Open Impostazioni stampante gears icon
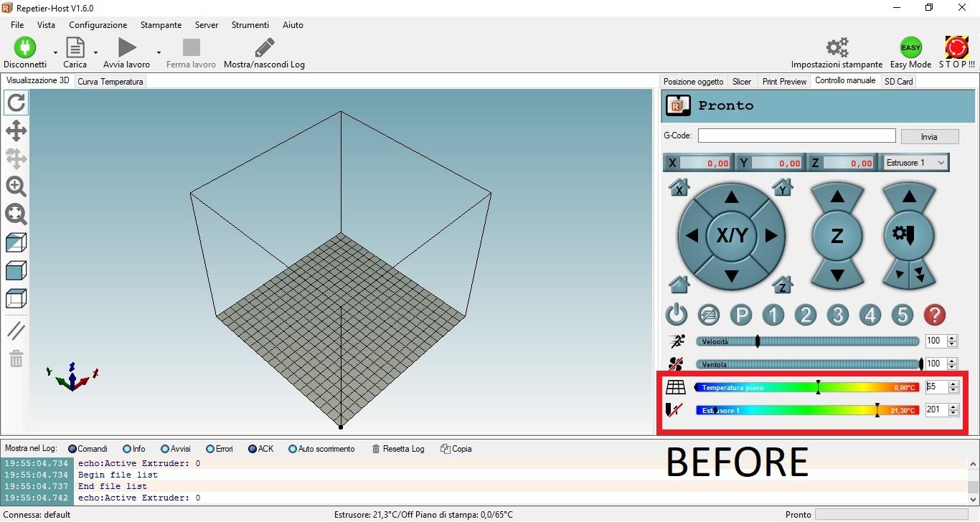This screenshot has height=522, width=980. pos(837,48)
